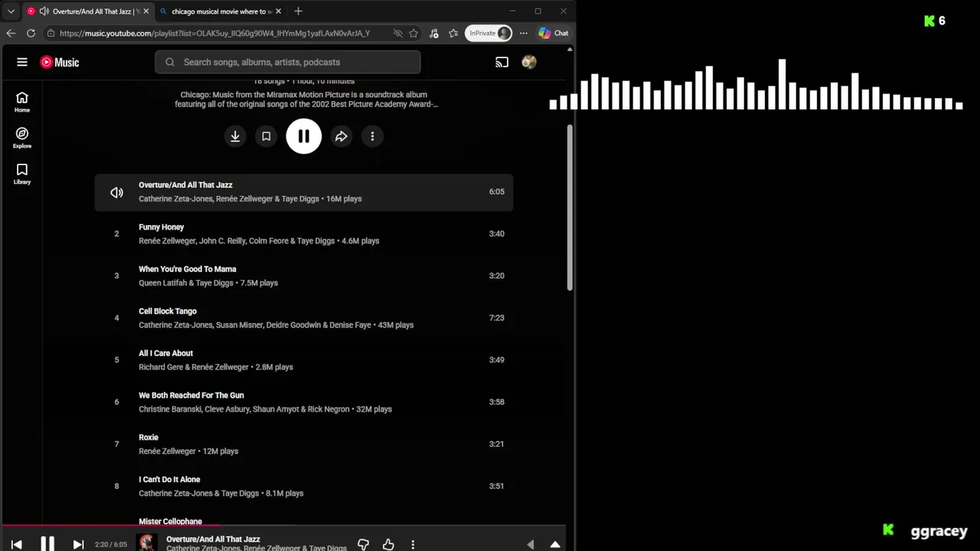
Task: Close the chicago musical movie tab
Action: tap(278, 11)
